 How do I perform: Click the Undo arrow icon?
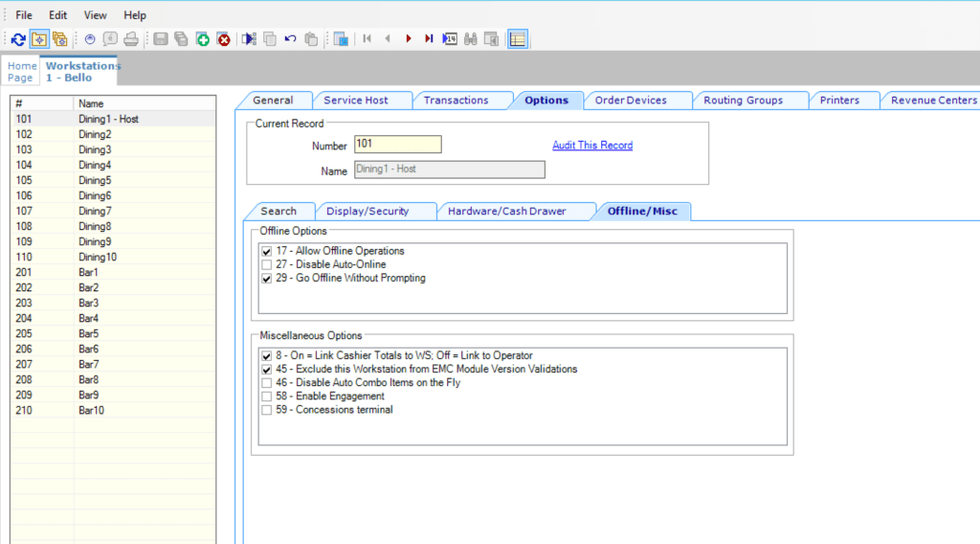[x=291, y=39]
